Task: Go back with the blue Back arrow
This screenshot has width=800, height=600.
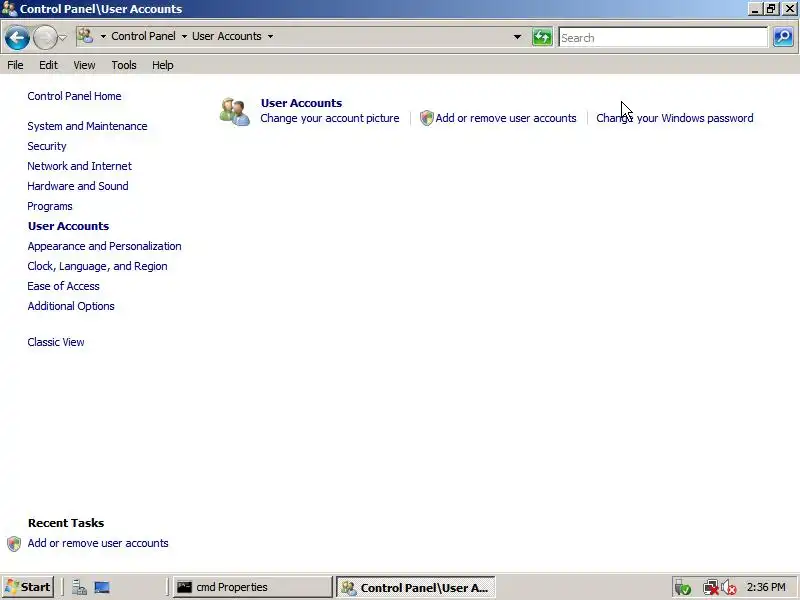Action: tap(17, 38)
